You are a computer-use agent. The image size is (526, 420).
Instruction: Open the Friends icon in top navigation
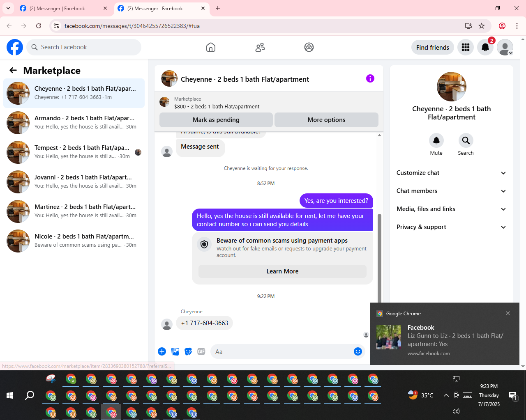coord(260,47)
